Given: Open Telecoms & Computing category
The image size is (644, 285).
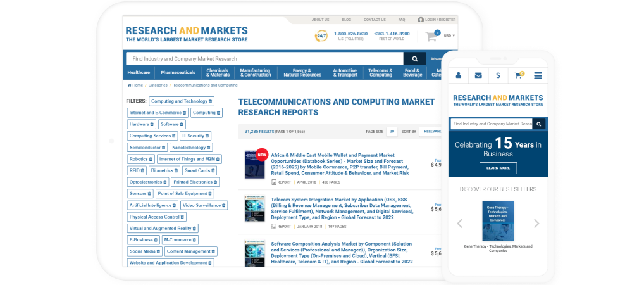Looking at the screenshot, I should pos(380,73).
